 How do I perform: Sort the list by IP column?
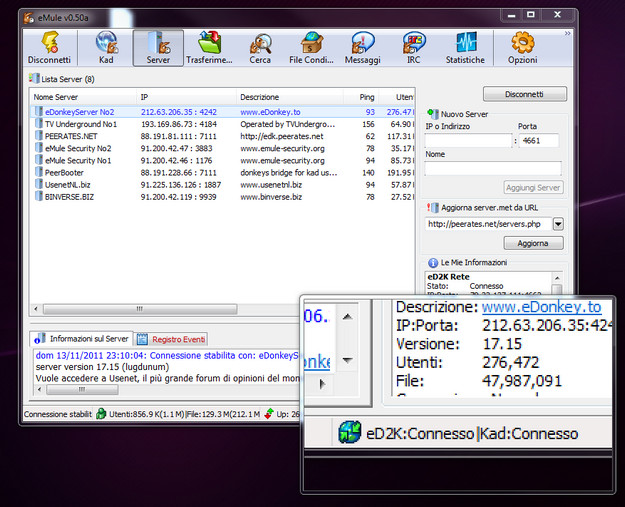point(186,97)
